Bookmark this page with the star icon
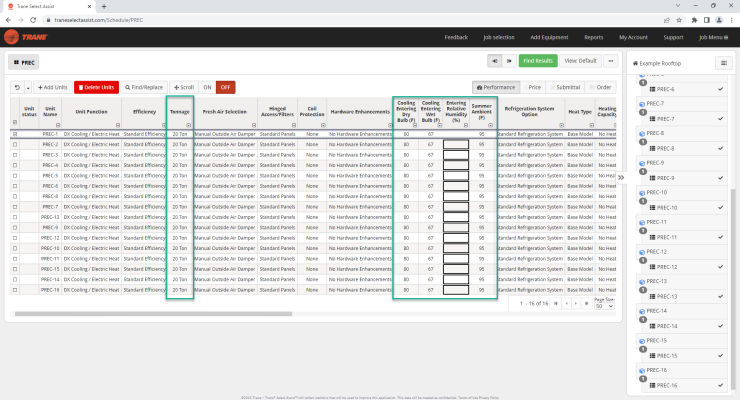 (x=679, y=20)
